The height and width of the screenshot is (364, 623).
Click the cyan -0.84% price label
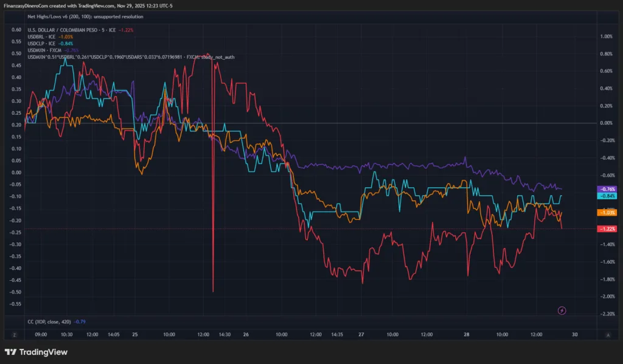(607, 196)
